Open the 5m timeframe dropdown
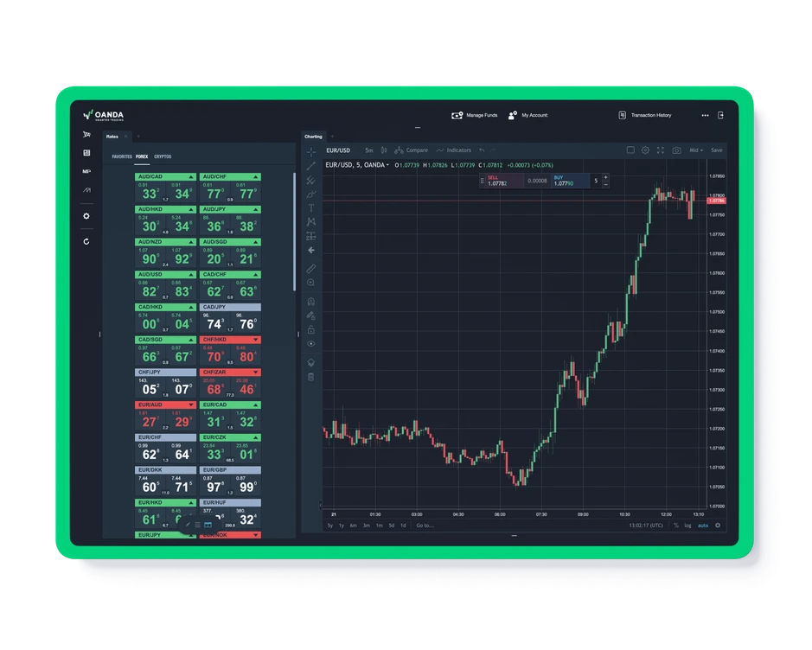812x650 pixels. [x=369, y=150]
